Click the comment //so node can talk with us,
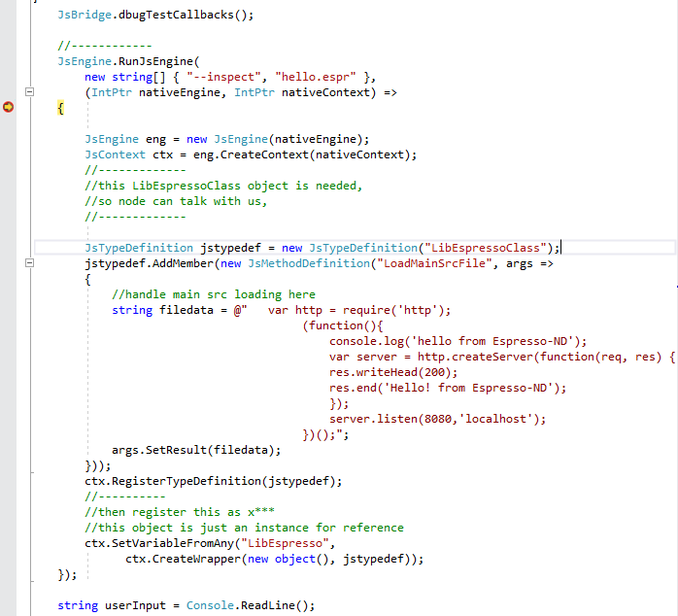The width and height of the screenshot is (678, 616). 176,201
